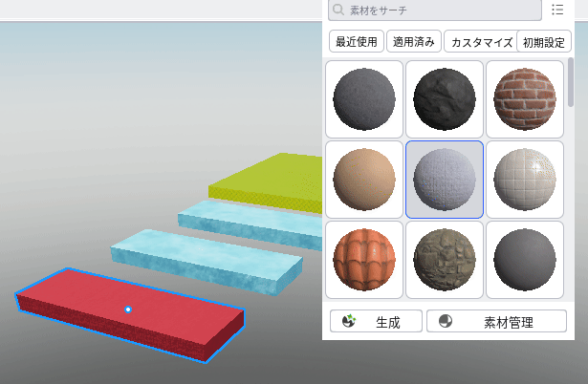The height and width of the screenshot is (384, 588).
Task: Click the 素材をサーチ search field
Action: [435, 10]
